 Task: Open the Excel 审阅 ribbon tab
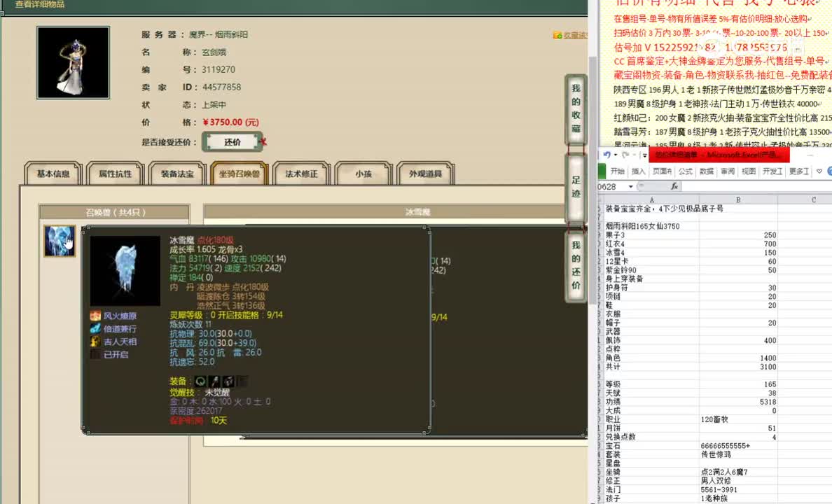point(728,171)
